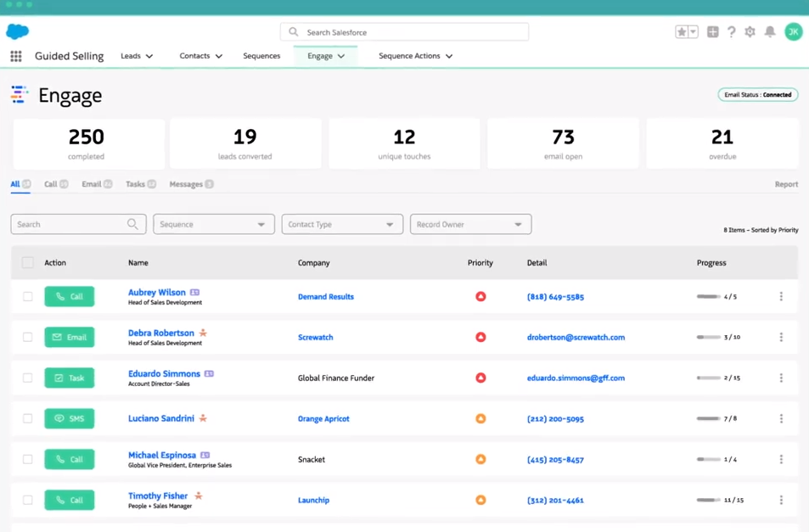The width and height of the screenshot is (809, 532).
Task: Click the help question mark icon
Action: [x=731, y=32]
